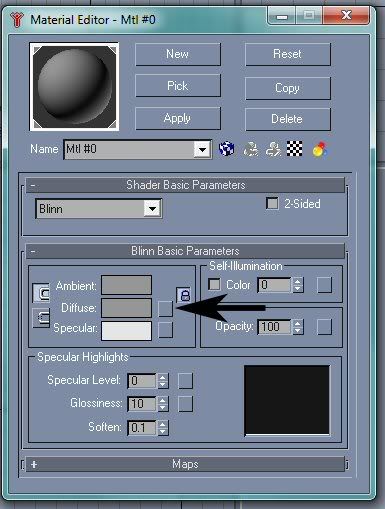Toggle the ambient-diffuse lock icon
385x509 pixels.
click(x=184, y=295)
